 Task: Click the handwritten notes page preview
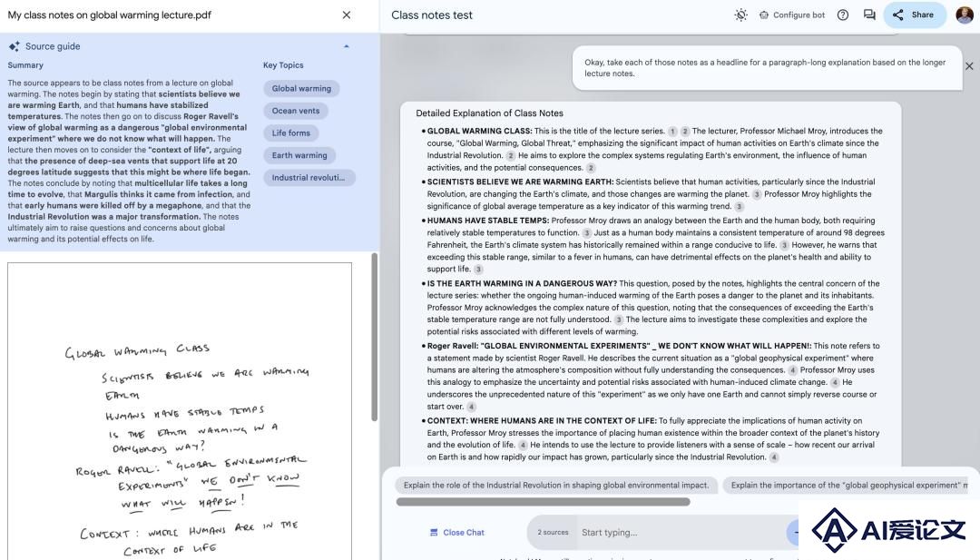(x=180, y=411)
